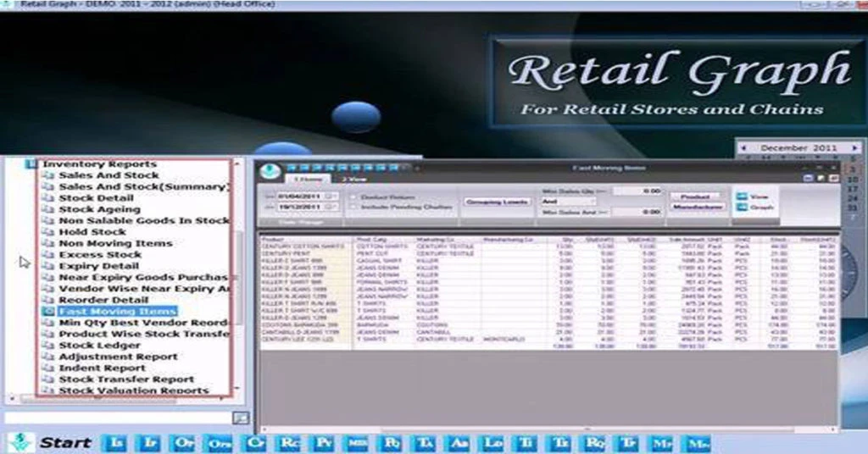Click the December 2011 calendar title
Image resolution: width=868 pixels, height=454 pixels.
coord(798,147)
